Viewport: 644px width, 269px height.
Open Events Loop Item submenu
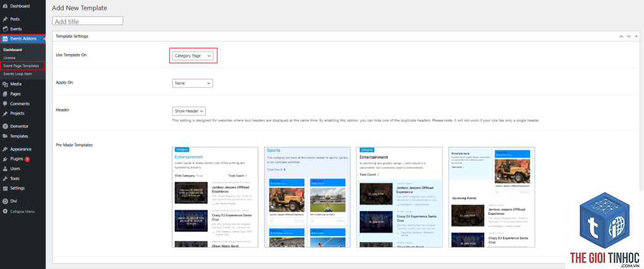click(18, 74)
